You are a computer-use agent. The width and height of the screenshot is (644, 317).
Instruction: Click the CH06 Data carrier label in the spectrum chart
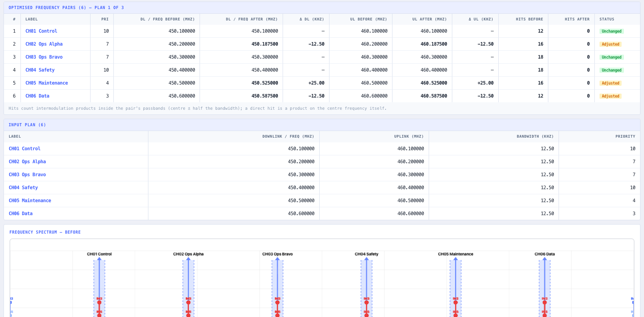pyautogui.click(x=544, y=254)
